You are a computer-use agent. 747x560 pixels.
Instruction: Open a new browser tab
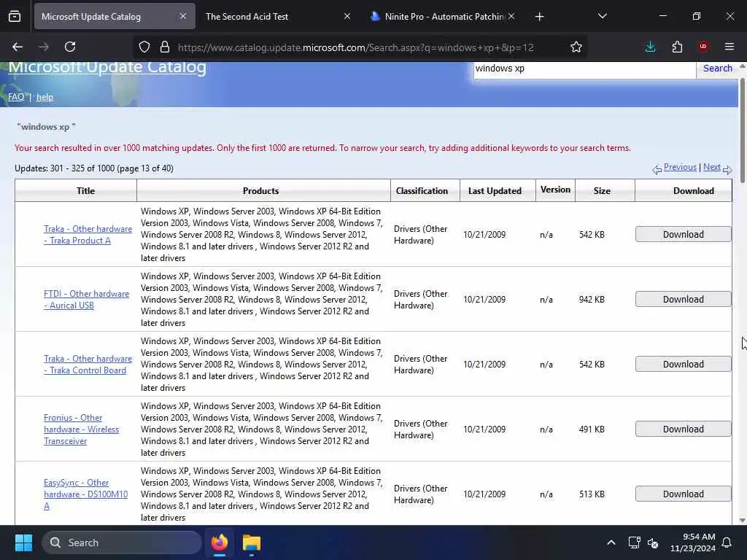tap(539, 17)
